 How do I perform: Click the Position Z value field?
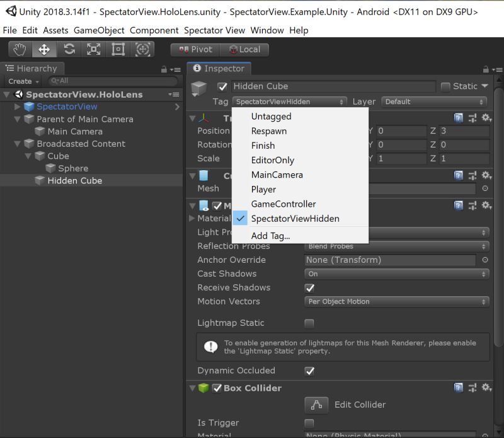click(464, 131)
